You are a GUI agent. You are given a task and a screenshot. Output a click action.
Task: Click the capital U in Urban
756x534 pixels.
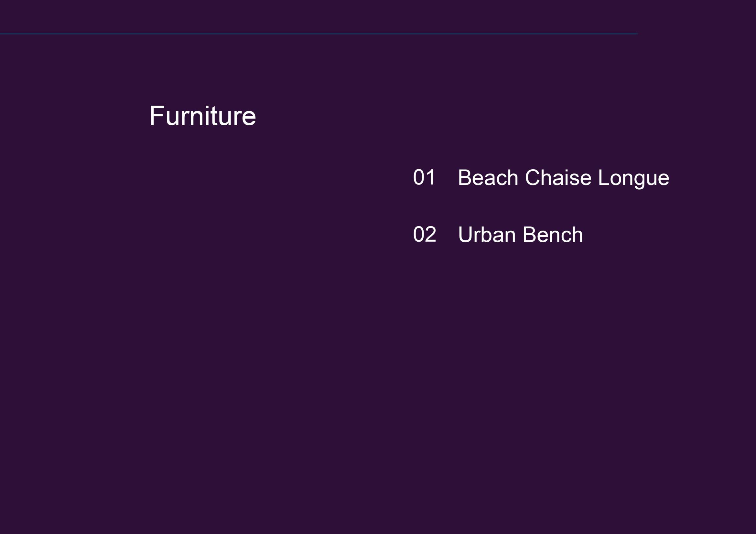[465, 235]
